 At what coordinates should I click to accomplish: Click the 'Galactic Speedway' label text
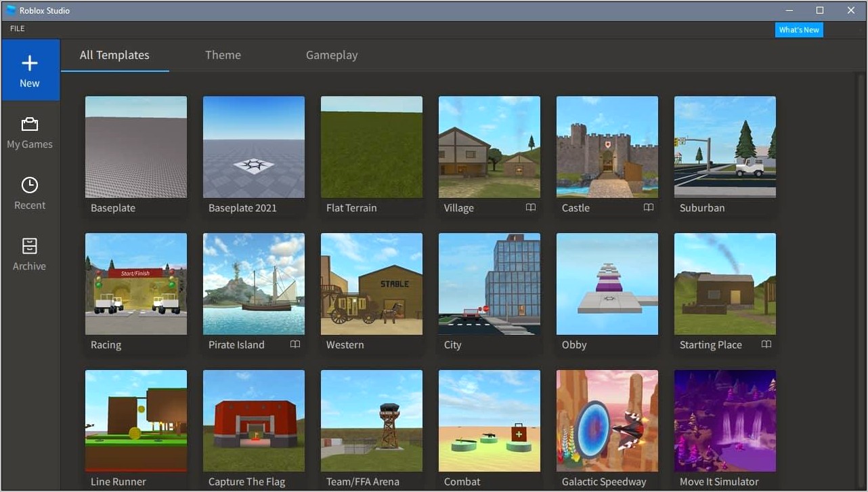pos(604,482)
